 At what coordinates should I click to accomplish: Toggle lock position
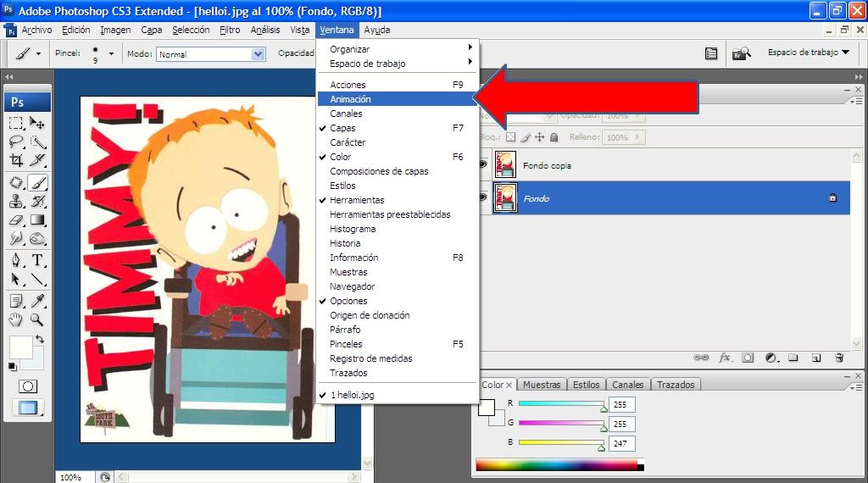tap(539, 136)
